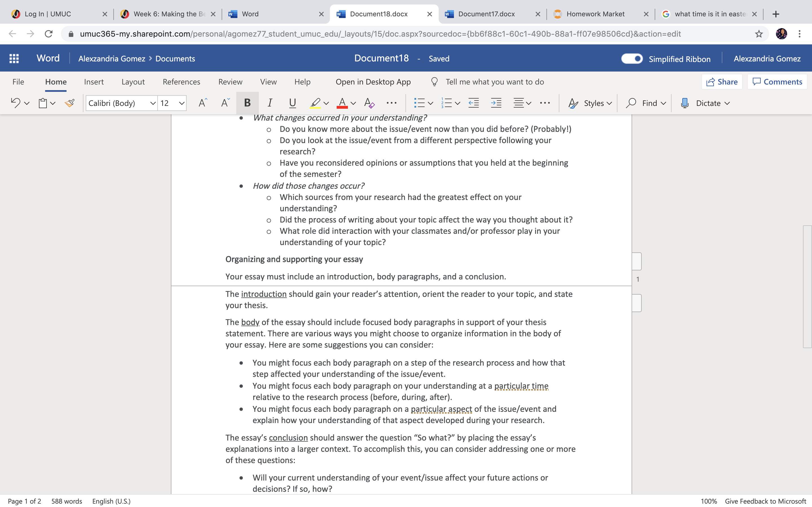Click the Comments button
812x507 pixels.
tap(777, 82)
